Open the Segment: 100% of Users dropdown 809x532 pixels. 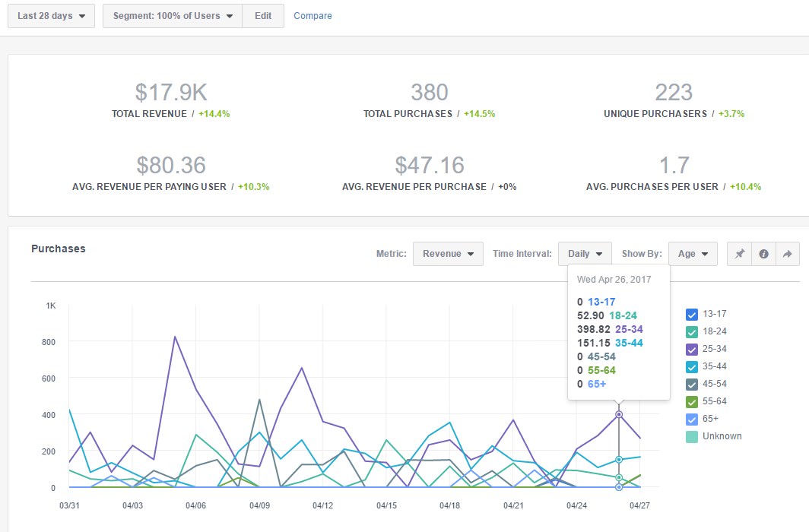[173, 16]
